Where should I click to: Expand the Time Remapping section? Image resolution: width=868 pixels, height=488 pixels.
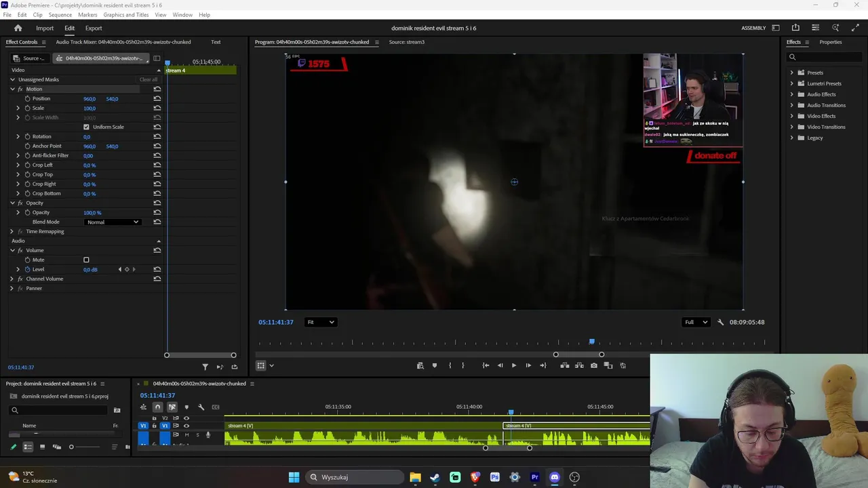[12, 231]
